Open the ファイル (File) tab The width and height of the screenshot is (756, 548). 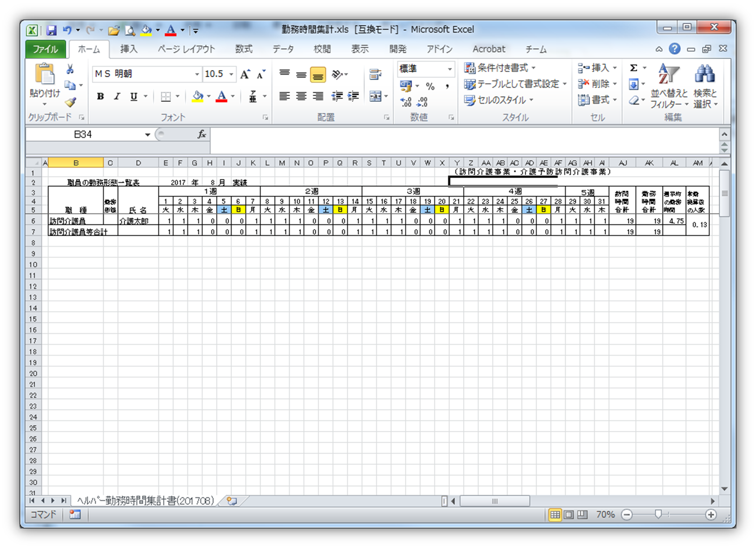click(x=45, y=49)
